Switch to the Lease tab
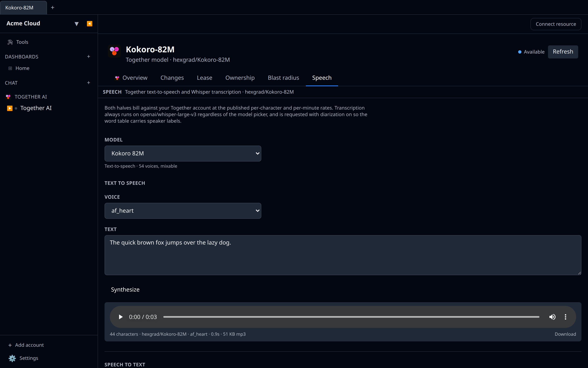Viewport: 588px width, 368px height. [205, 78]
